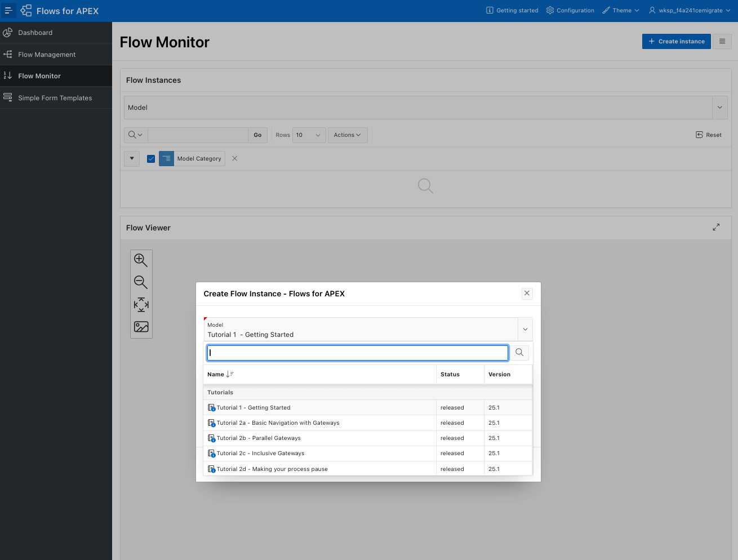Click the Create instance button
This screenshot has height=560, width=738.
[676, 41]
